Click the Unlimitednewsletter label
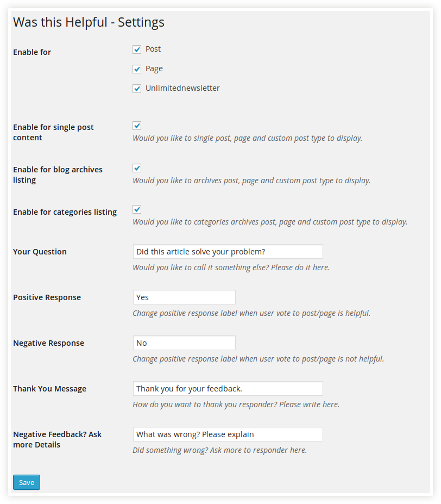 pos(182,88)
